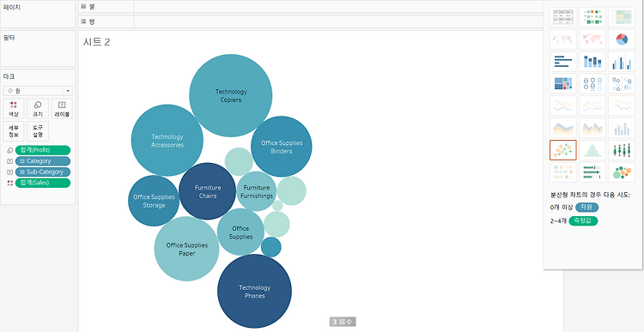Choose the side-by-side circles chart type
Screen dimensions: 644x332
(622, 84)
